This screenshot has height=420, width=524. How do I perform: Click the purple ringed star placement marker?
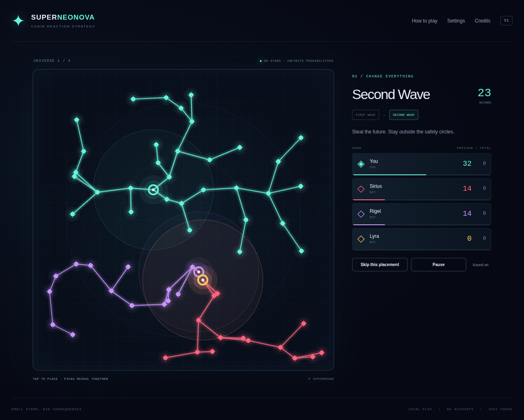[x=199, y=272]
